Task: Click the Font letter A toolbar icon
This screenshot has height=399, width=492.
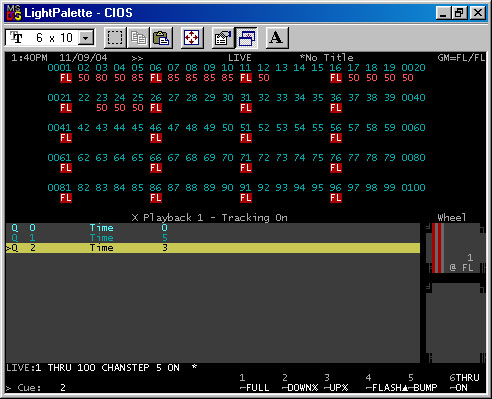Action: coord(277,38)
